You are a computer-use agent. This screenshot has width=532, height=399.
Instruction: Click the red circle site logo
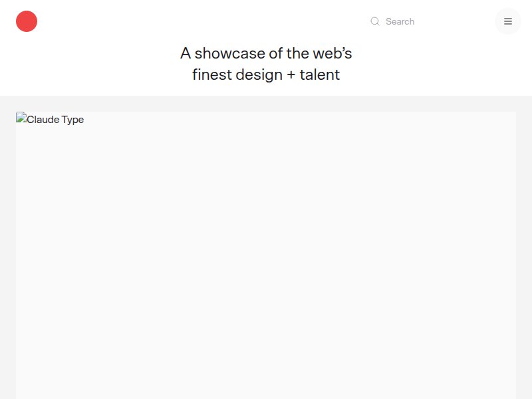(26, 21)
